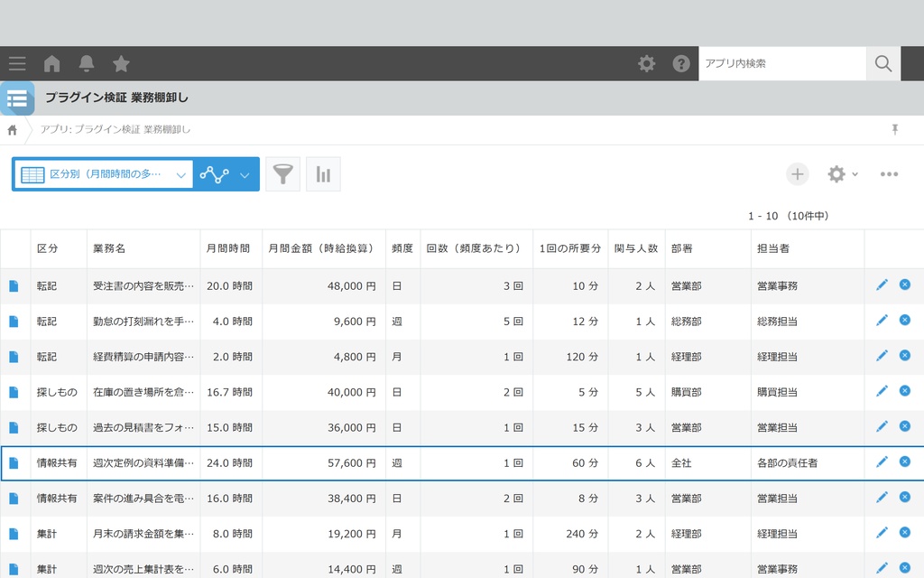Image resolution: width=924 pixels, height=578 pixels.
Task: Click the 頻度 column header
Action: click(x=402, y=248)
